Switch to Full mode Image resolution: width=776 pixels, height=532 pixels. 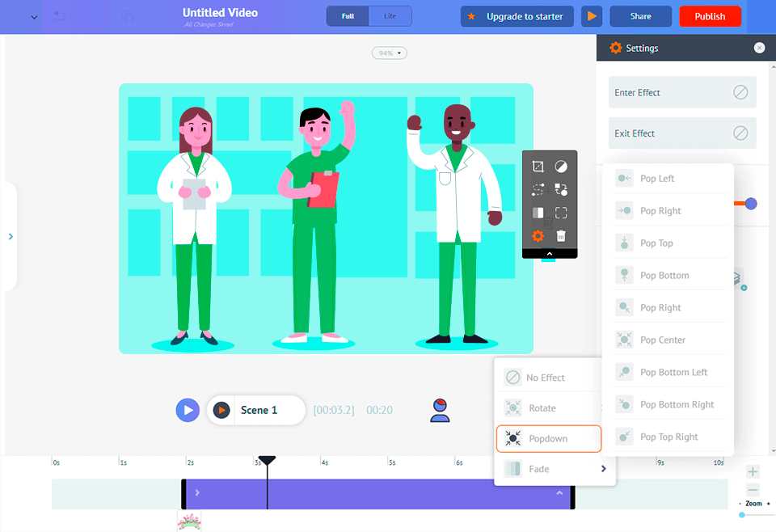pos(348,16)
